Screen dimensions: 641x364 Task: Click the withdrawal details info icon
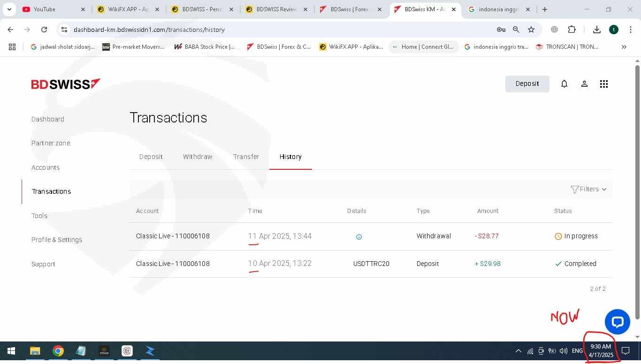click(x=359, y=237)
